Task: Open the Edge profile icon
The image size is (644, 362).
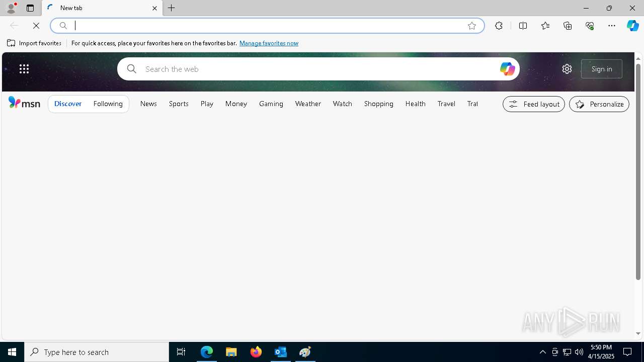Action: point(11,8)
